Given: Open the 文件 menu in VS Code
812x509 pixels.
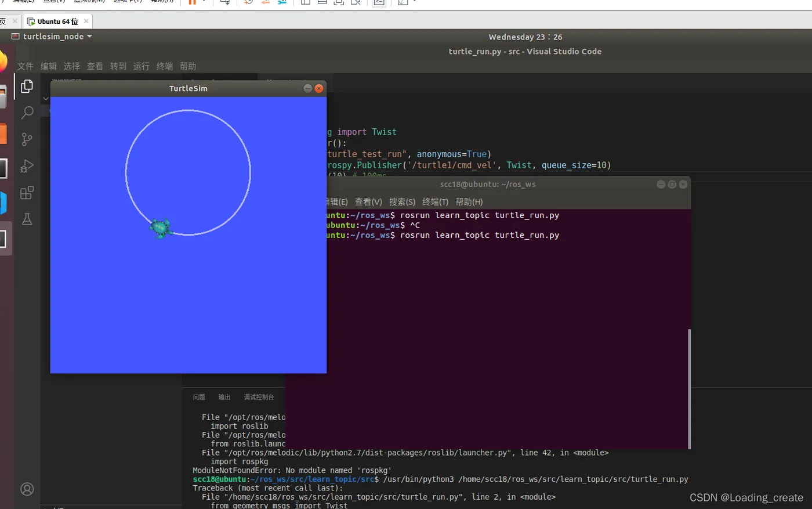Looking at the screenshot, I should [x=25, y=66].
